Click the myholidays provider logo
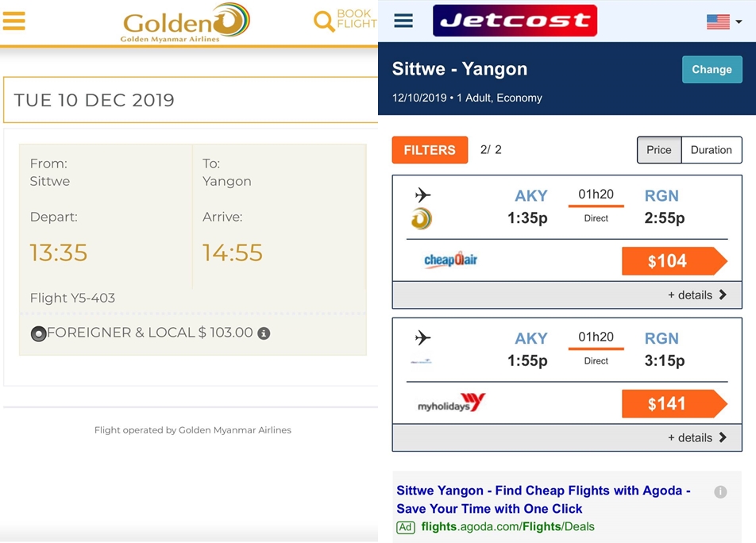Screen dimensions: 756x543 [x=451, y=402]
